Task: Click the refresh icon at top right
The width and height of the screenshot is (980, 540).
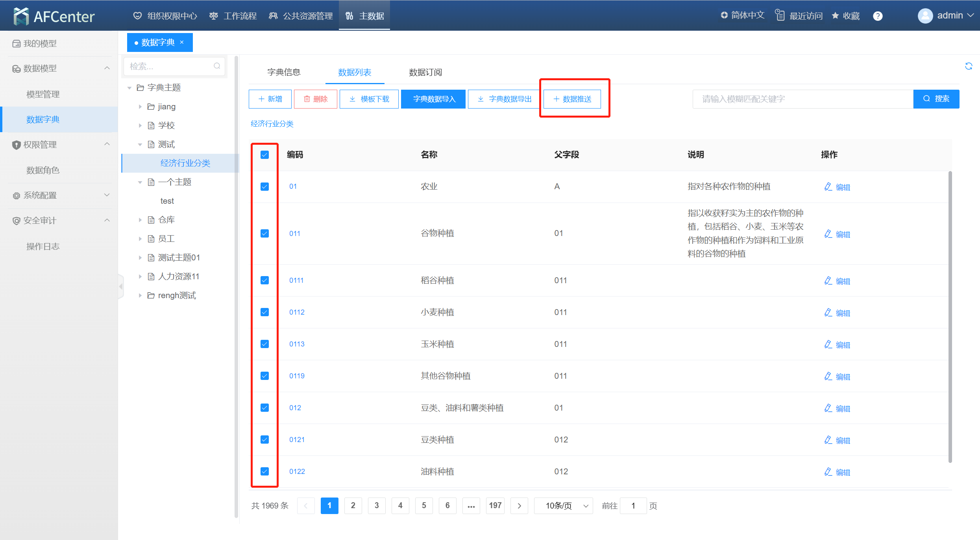Action: click(969, 66)
